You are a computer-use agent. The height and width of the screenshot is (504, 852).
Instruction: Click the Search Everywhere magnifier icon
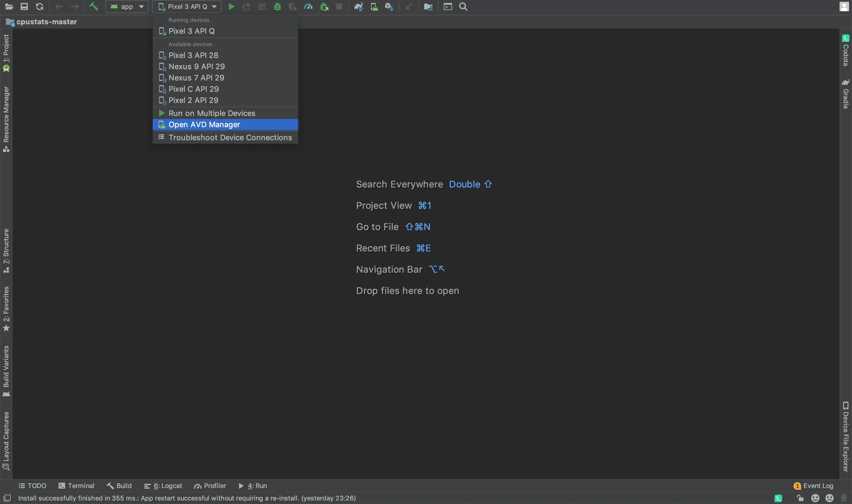tap(463, 7)
